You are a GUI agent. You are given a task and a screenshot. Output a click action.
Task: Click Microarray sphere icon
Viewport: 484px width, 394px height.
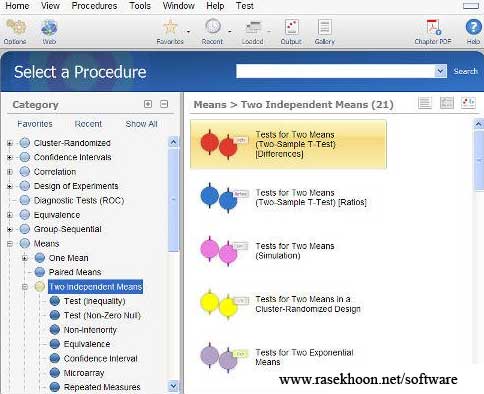click(55, 373)
